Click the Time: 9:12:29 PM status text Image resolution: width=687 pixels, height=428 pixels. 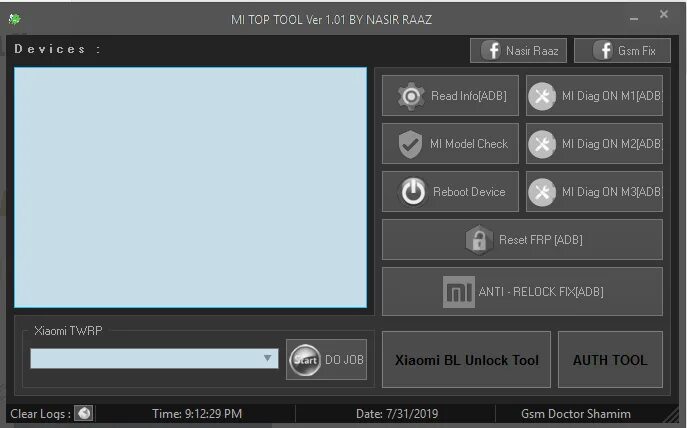click(x=197, y=414)
